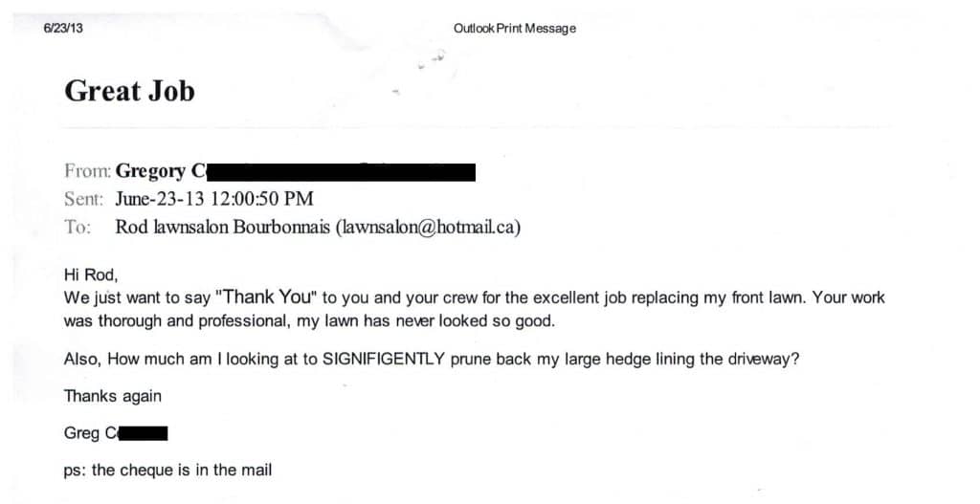The width and height of the screenshot is (980, 504).
Task: Click recipient name Rod lawnsalon Bourbonnais
Action: point(222,227)
